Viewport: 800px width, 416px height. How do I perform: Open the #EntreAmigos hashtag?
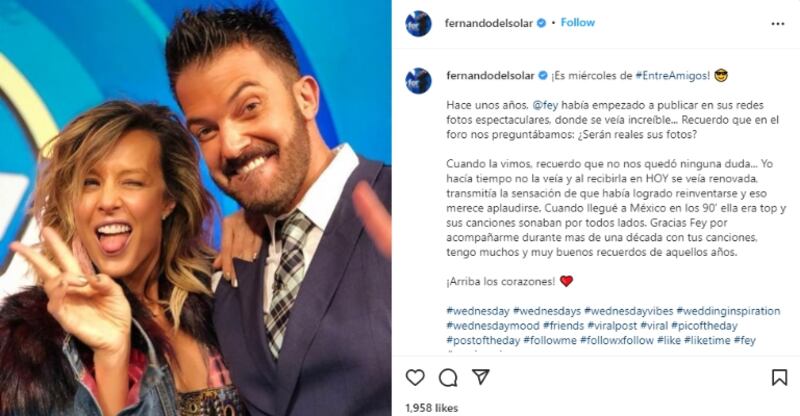click(x=672, y=76)
